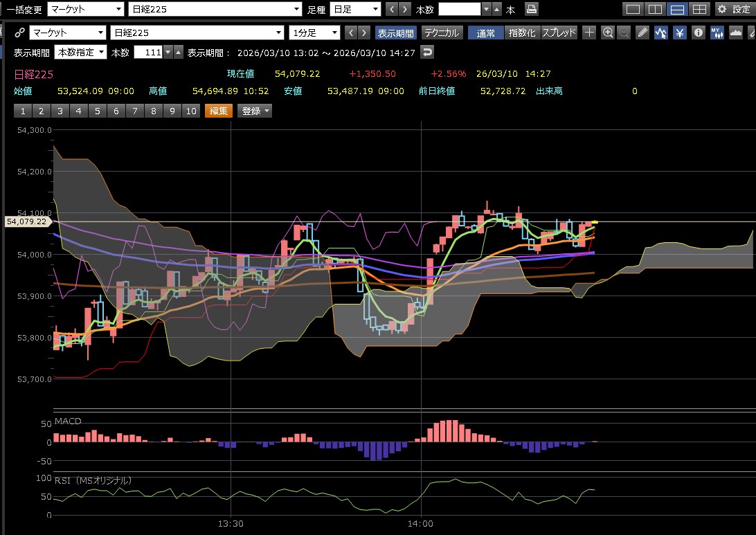Click the print icon in top toolbar
The width and height of the screenshot is (756, 535).
(x=531, y=9)
